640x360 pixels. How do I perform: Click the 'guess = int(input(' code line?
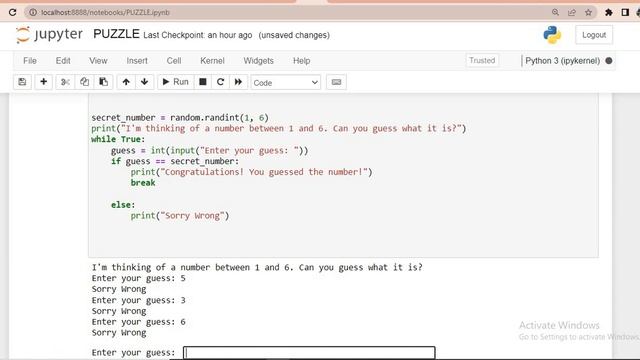(210, 150)
